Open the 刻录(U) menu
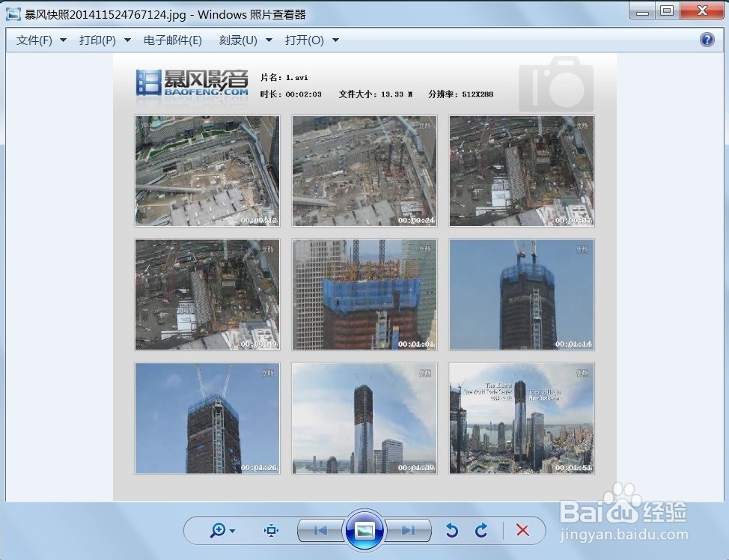 (x=237, y=40)
